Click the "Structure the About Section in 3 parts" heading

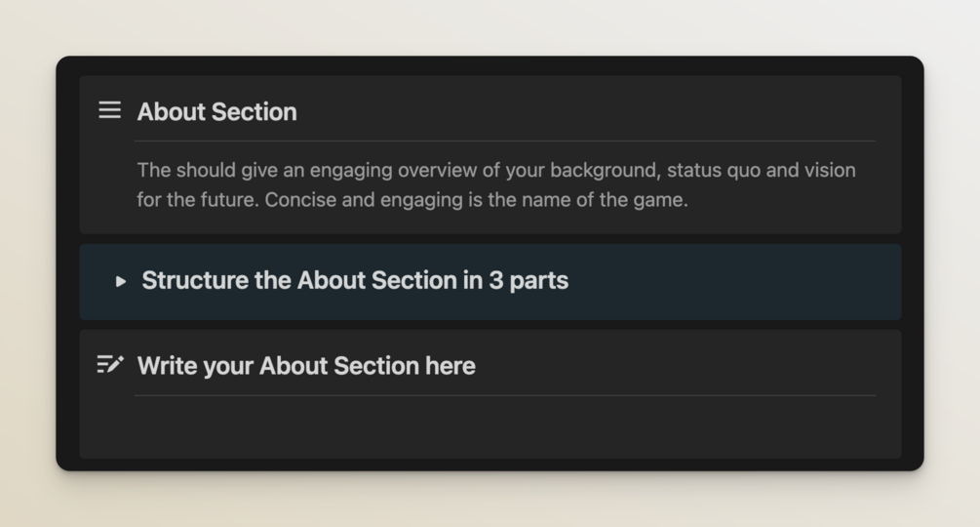click(354, 281)
